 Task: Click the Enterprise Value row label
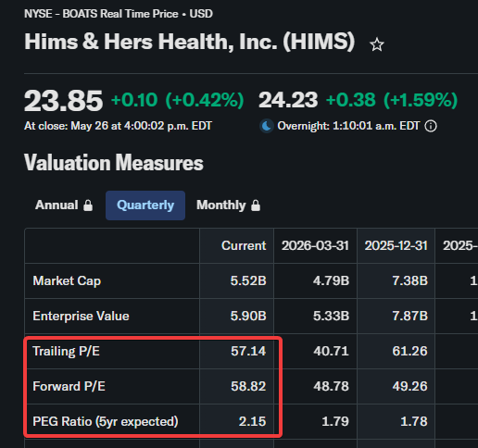(81, 317)
